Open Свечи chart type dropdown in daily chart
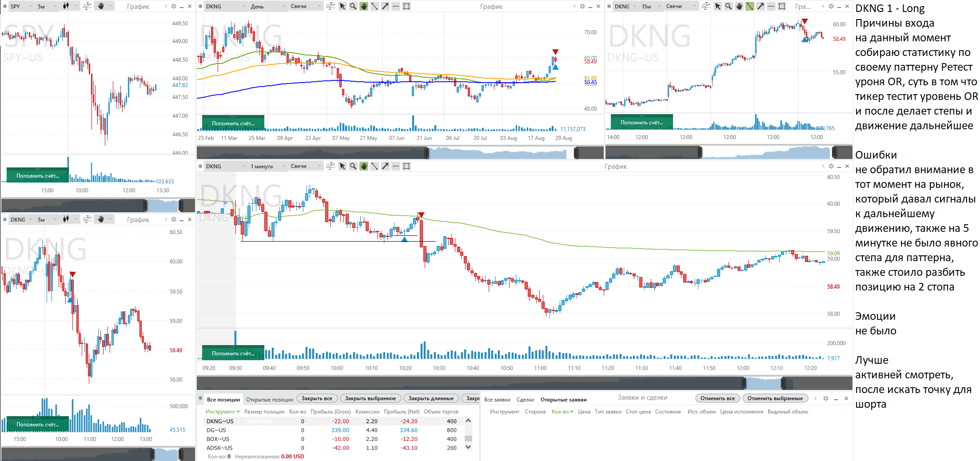980x461 pixels. (306, 6)
